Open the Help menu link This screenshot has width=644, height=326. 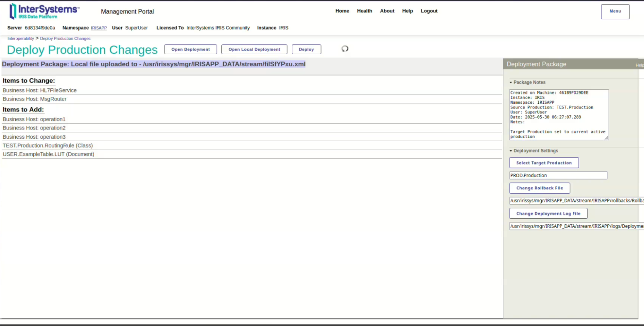(407, 11)
